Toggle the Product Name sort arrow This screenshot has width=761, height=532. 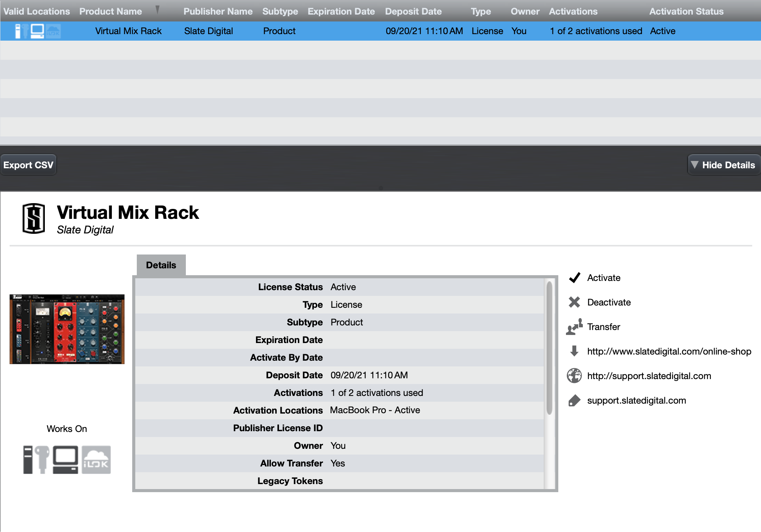(x=157, y=10)
